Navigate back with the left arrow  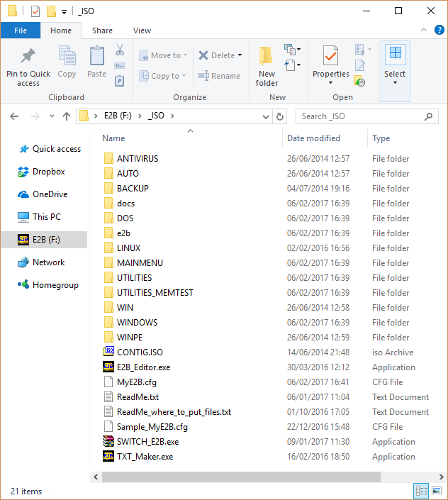[x=14, y=116]
